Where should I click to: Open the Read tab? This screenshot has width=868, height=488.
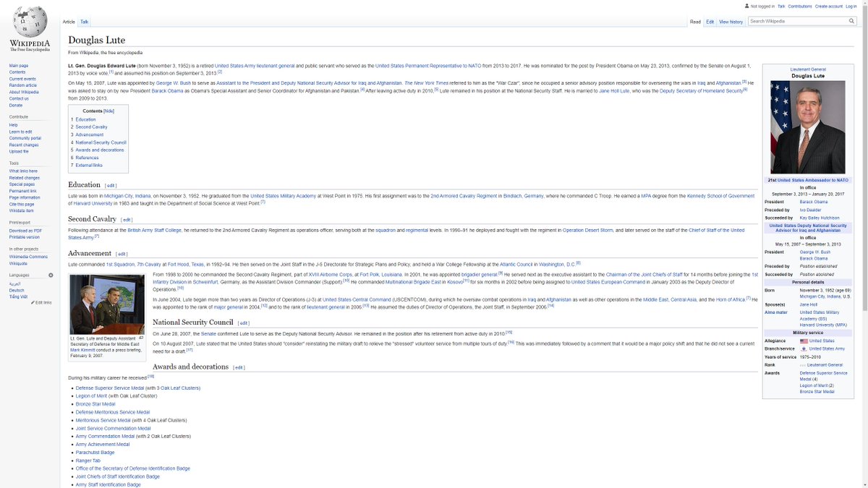coord(695,22)
